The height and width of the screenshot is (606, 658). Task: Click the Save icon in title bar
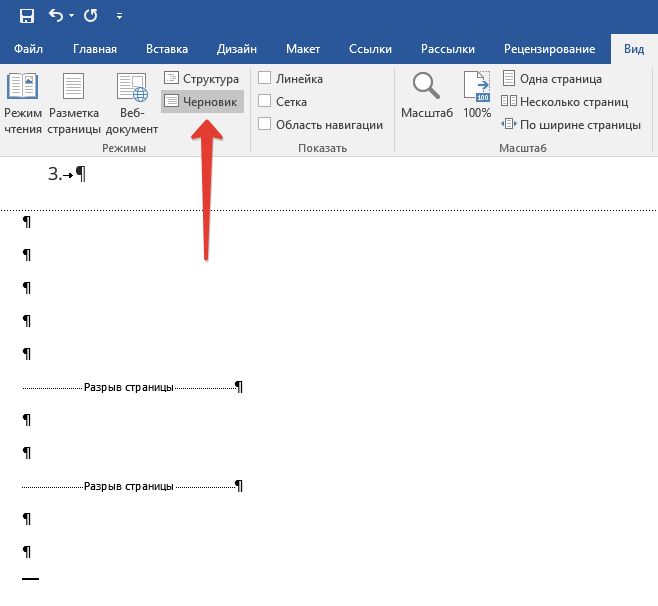tap(27, 16)
